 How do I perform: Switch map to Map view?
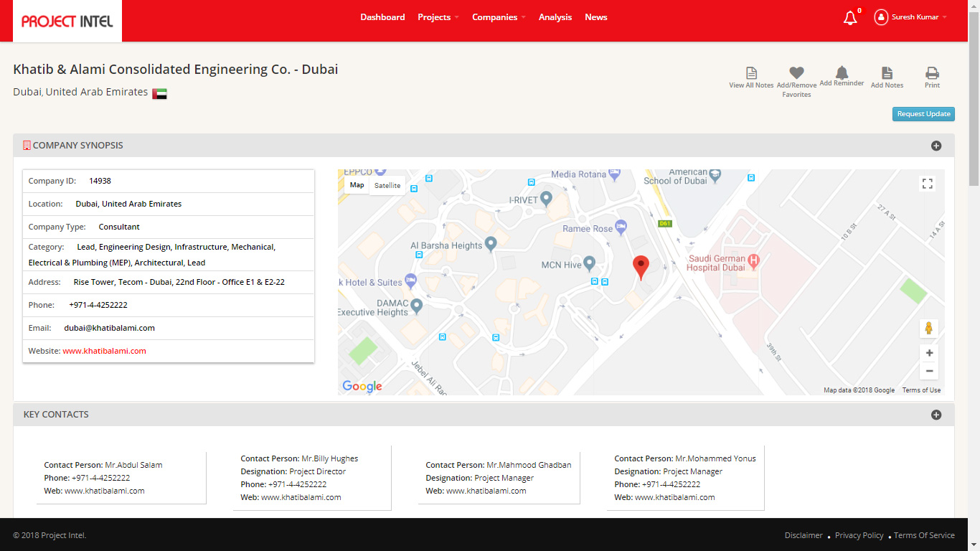(x=357, y=185)
